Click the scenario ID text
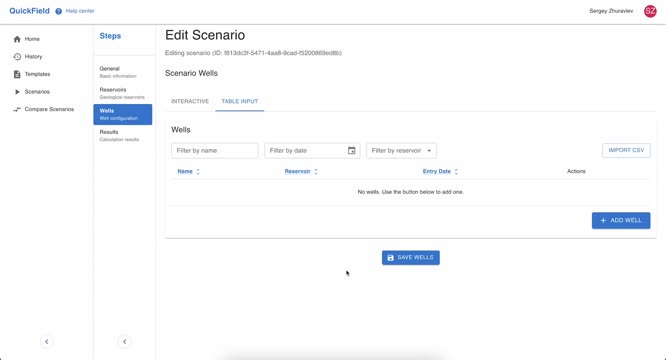 coord(253,53)
